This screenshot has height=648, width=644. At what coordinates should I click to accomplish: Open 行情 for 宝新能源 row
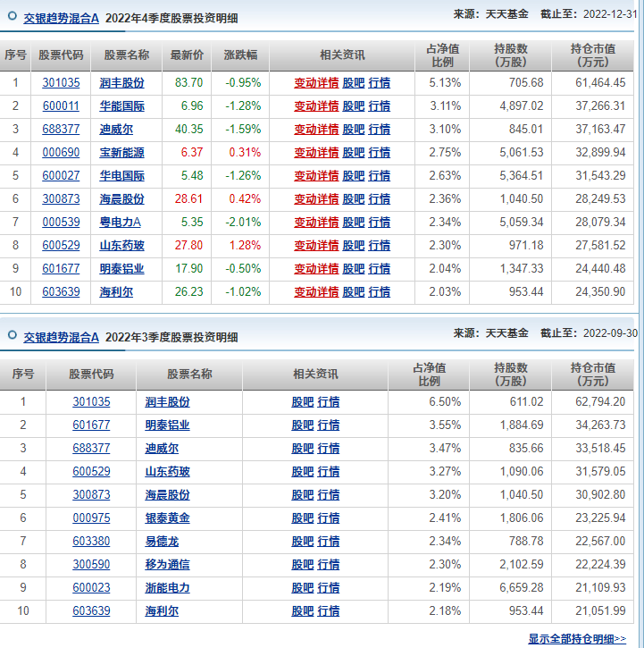pyautogui.click(x=380, y=153)
